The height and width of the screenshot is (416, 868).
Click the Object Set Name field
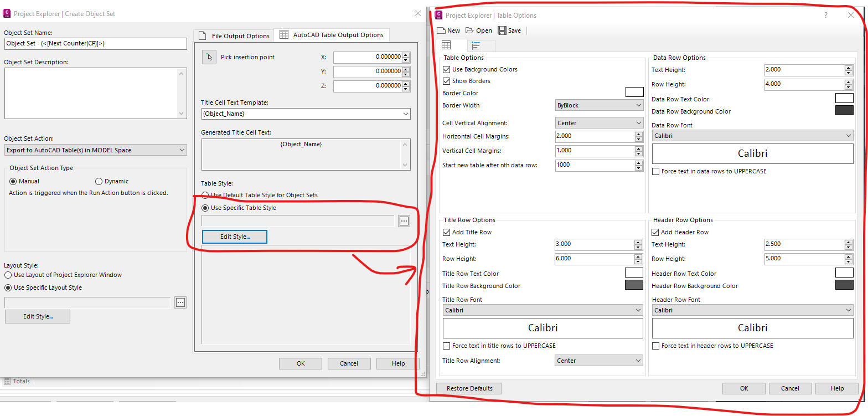point(96,43)
